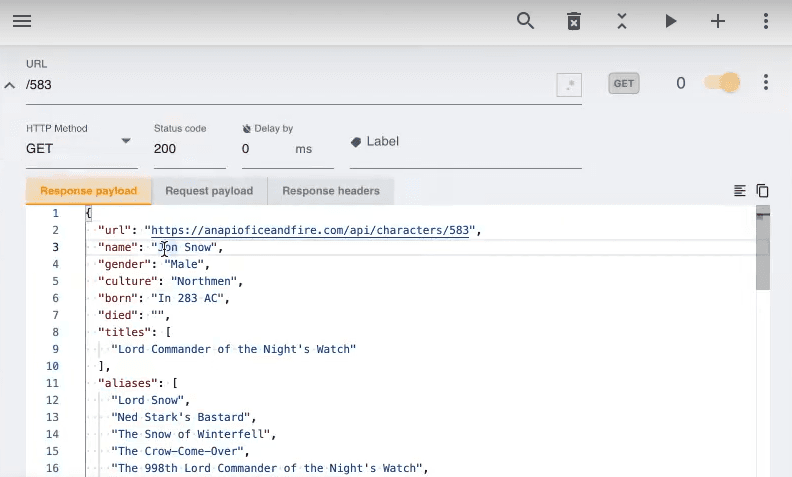
Task: Click the search magnifier icon
Action: pos(525,21)
